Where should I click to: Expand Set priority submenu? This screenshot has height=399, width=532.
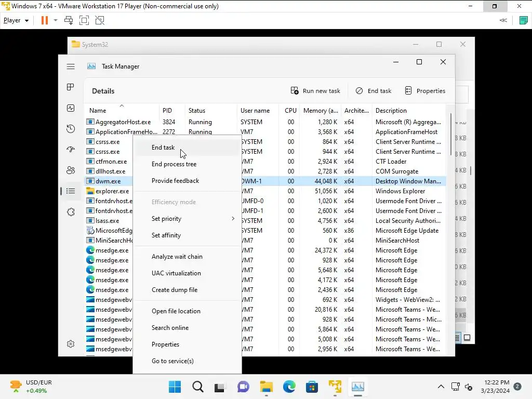[x=187, y=219]
